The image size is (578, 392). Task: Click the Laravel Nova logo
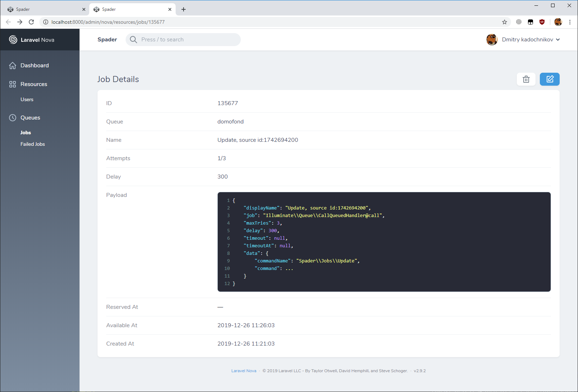click(x=32, y=40)
